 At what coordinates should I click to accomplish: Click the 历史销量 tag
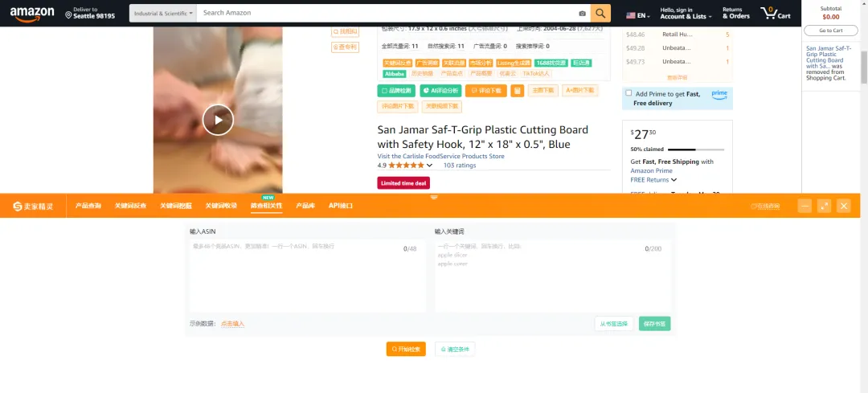423,74
